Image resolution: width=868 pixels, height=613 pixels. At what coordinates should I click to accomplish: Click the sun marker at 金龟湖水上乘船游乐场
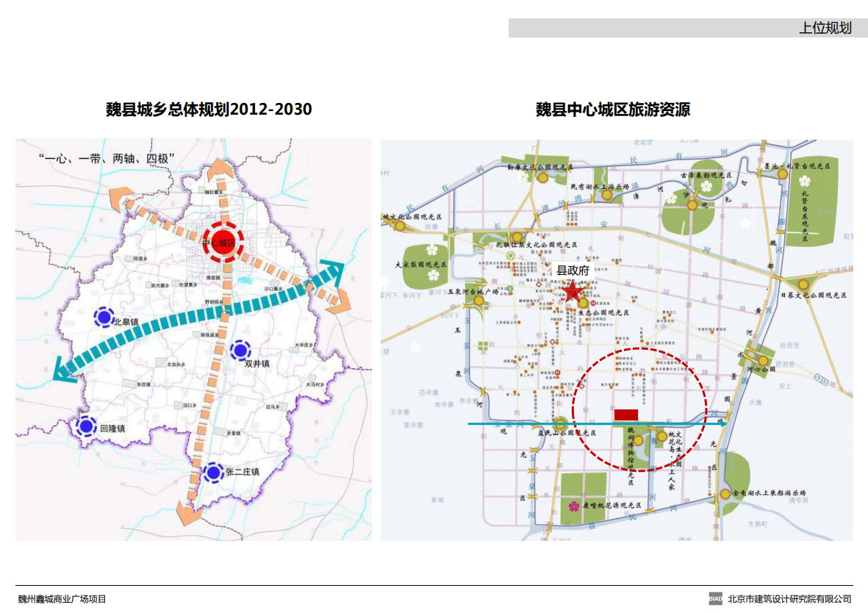click(725, 494)
